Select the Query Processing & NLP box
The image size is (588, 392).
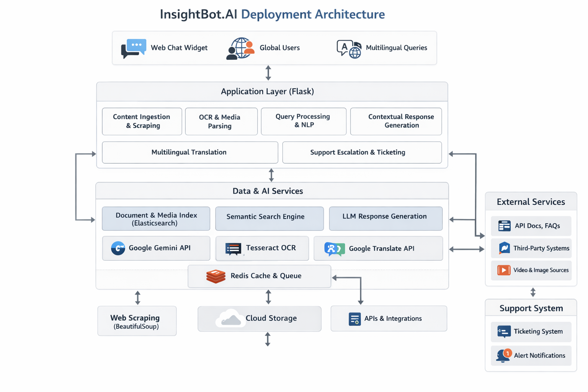[304, 121]
